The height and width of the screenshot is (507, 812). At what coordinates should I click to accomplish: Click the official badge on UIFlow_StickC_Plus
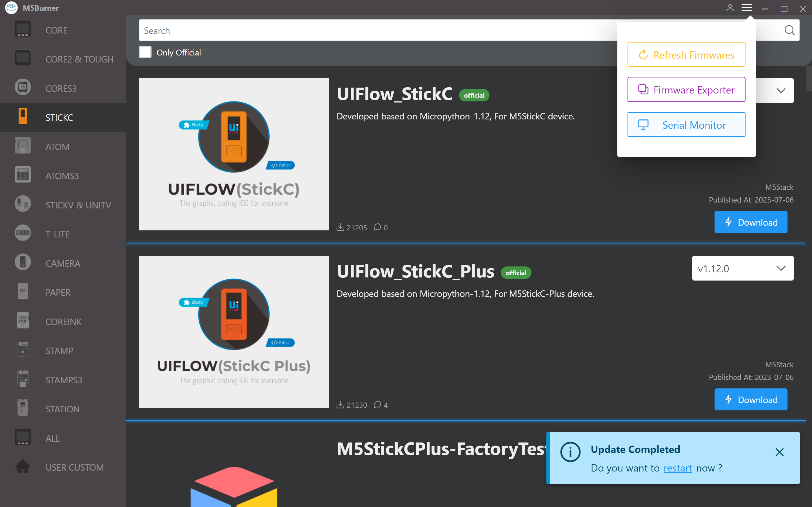[516, 273]
